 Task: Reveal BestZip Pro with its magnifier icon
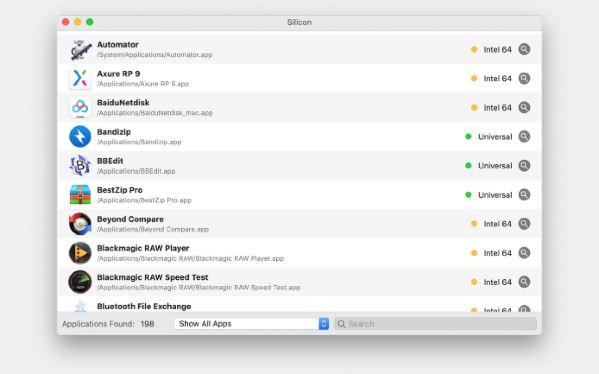(x=524, y=195)
